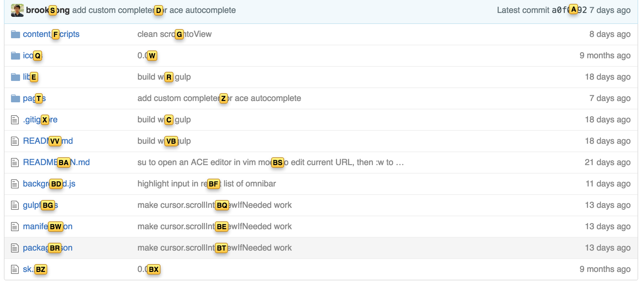Click the background.js file icon
The image size is (644, 281).
pyautogui.click(x=15, y=184)
